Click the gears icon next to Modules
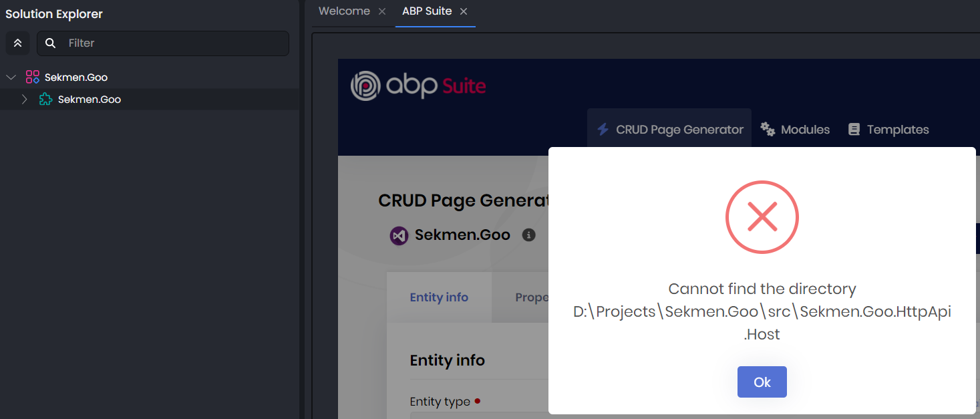 [768, 130]
